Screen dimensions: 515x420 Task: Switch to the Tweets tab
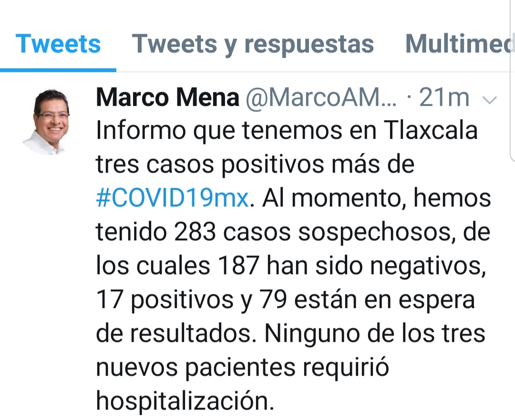pyautogui.click(x=58, y=44)
